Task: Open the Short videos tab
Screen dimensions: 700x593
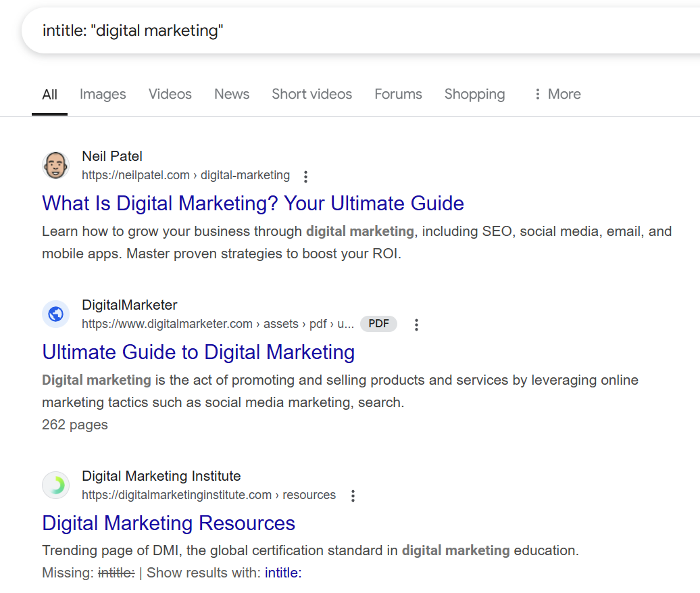Action: [x=312, y=94]
